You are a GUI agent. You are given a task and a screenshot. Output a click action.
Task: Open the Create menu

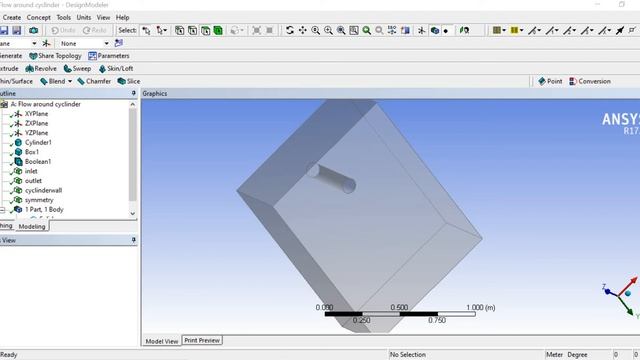[12, 18]
